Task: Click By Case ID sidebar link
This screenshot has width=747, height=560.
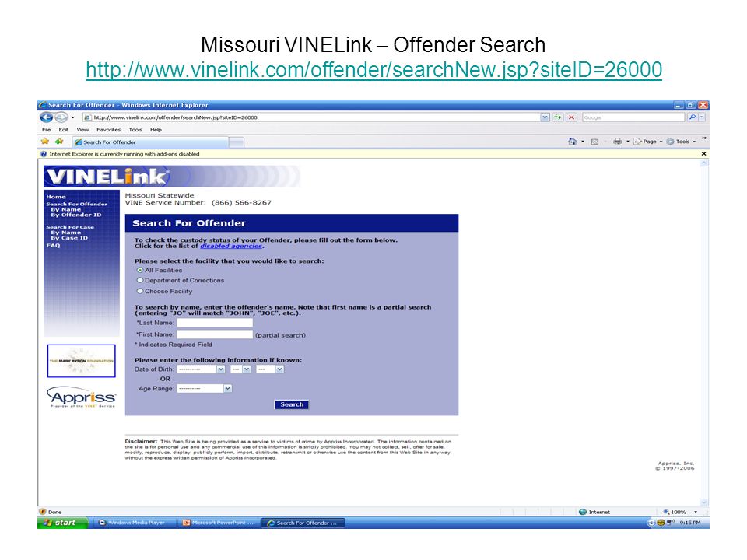Action: pyautogui.click(x=69, y=238)
